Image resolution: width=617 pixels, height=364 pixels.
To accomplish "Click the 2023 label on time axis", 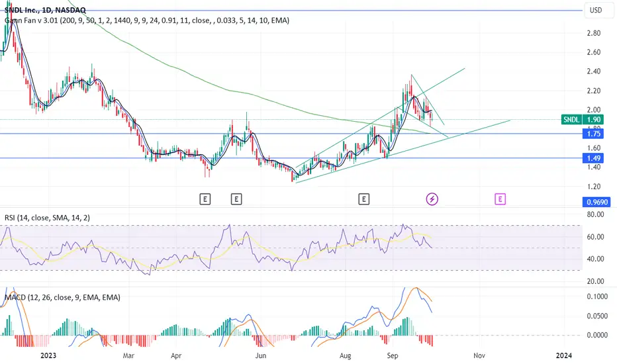I will coord(48,356).
